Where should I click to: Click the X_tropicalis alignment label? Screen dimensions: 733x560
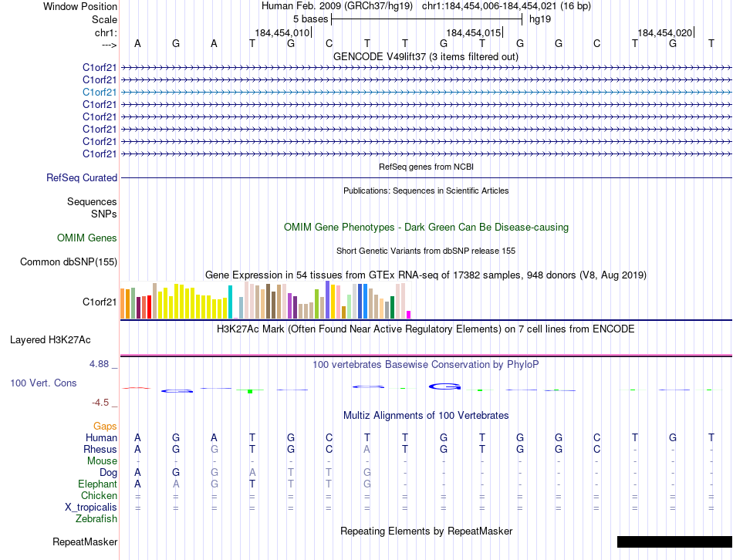pos(91,508)
